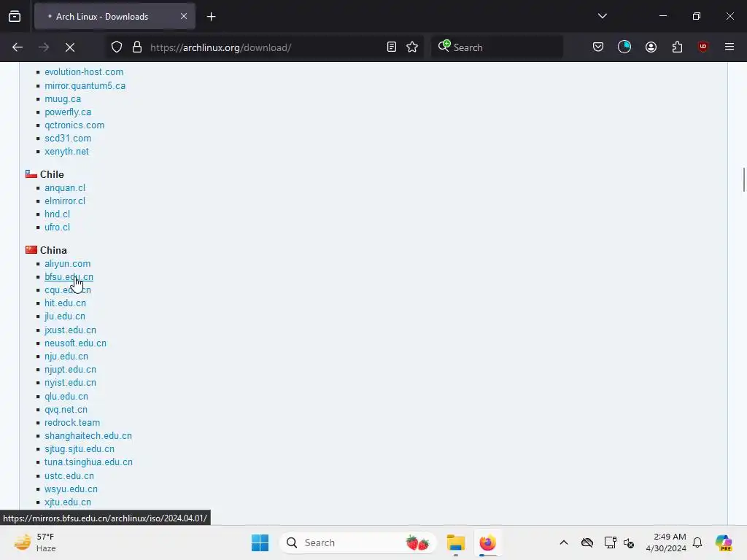
Task: Open a new tab with the plus button
Action: pos(211,17)
